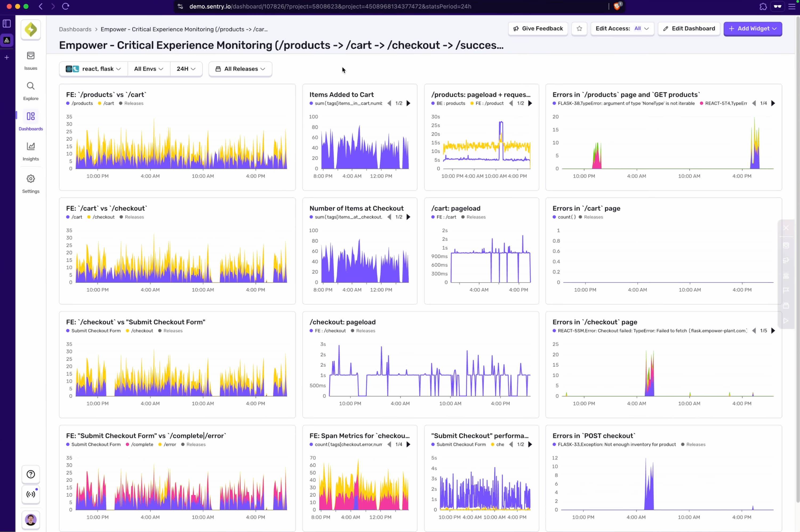The height and width of the screenshot is (532, 800).
Task: Star the dashboard using the favorite icon
Action: coord(579,29)
